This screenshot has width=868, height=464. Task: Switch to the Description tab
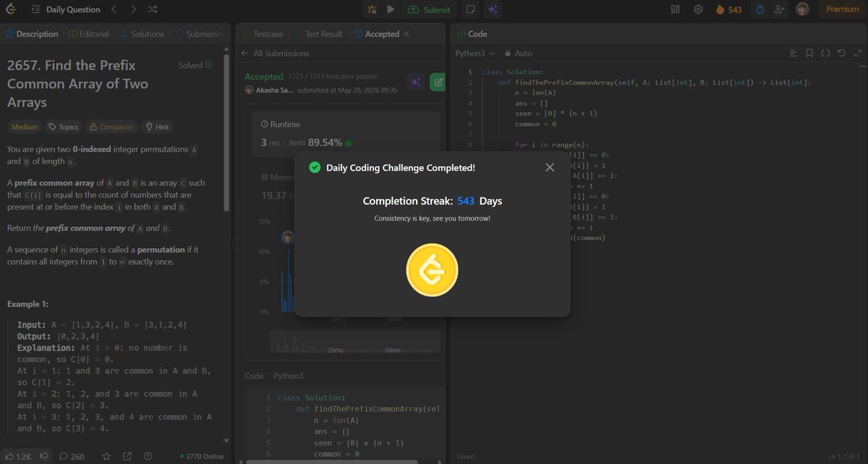pos(32,34)
